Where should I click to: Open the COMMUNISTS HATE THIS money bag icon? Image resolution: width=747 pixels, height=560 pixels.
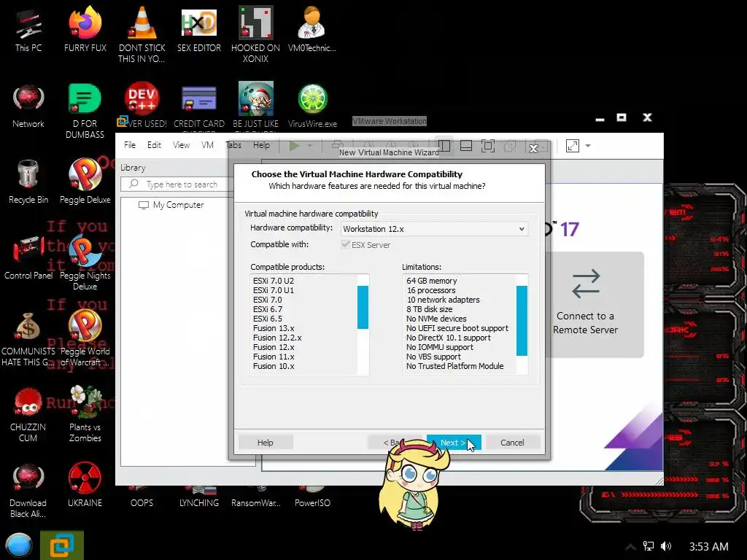28,338
